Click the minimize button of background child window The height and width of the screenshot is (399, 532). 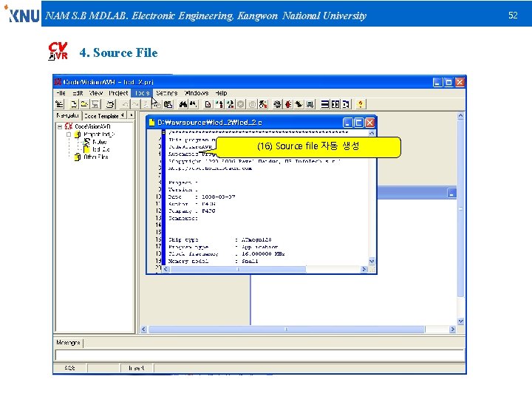451,194
